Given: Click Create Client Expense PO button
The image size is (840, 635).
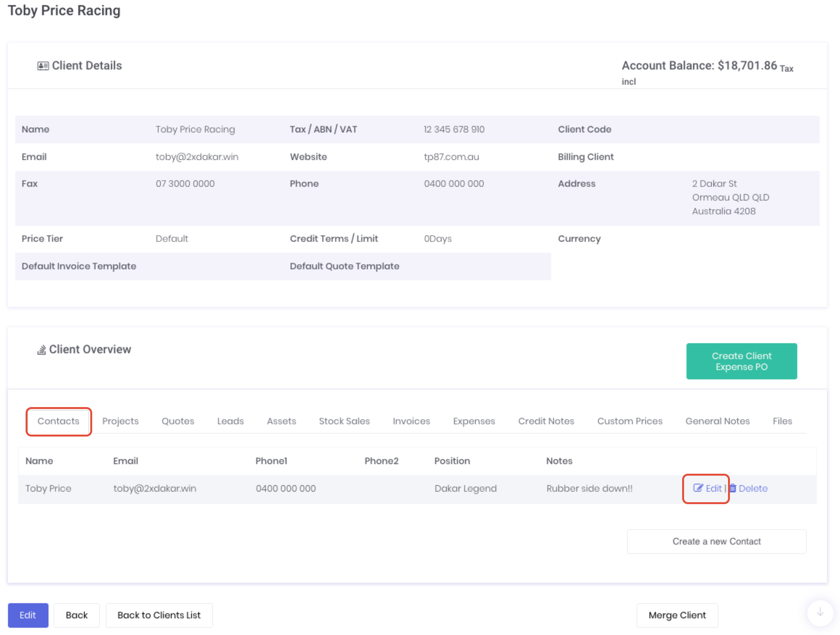Looking at the screenshot, I should point(742,361).
